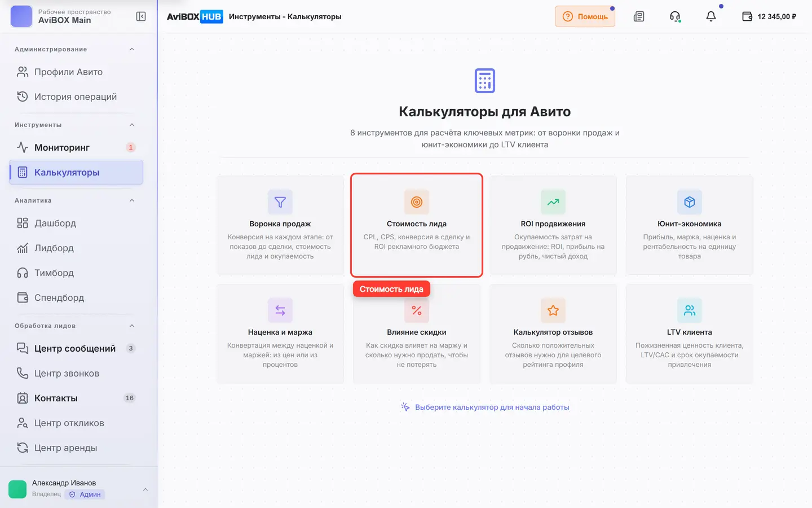Open the notifications bell

click(711, 16)
